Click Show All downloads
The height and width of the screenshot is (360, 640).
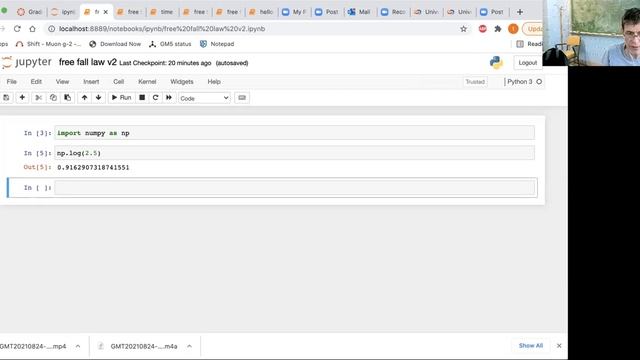(531, 346)
